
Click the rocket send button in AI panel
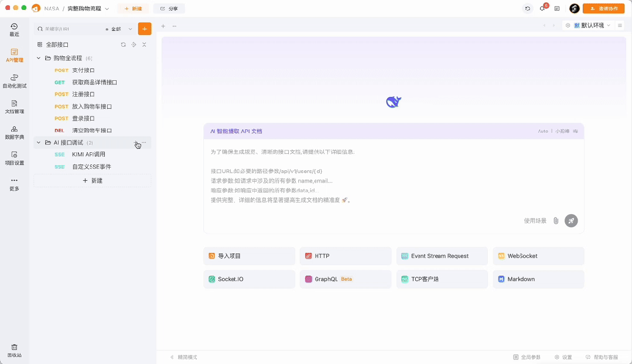click(571, 221)
